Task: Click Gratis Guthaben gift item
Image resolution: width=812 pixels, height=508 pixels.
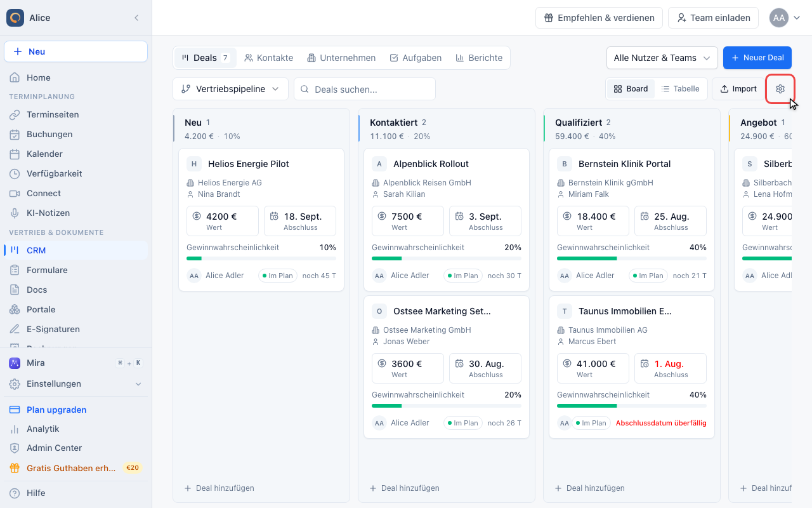Action: [x=76, y=468]
